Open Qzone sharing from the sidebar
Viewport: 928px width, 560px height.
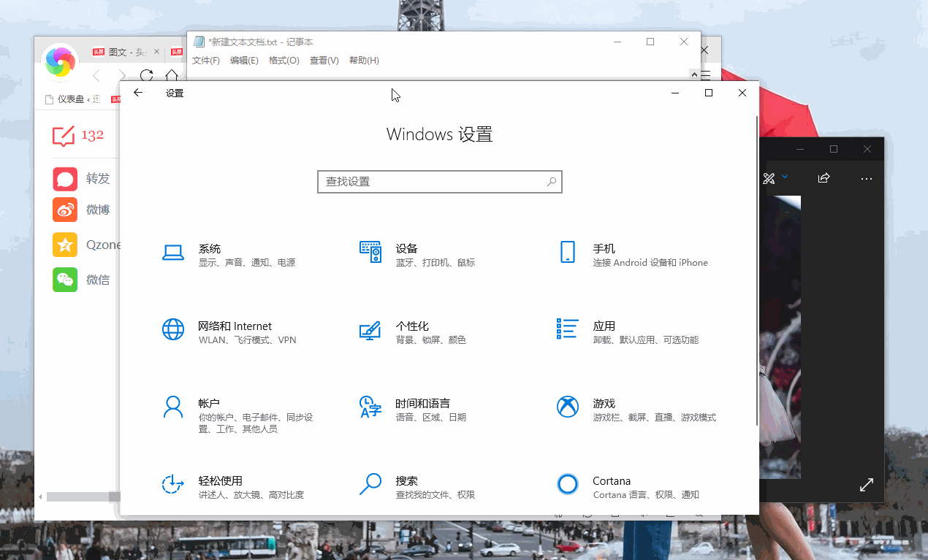[65, 245]
